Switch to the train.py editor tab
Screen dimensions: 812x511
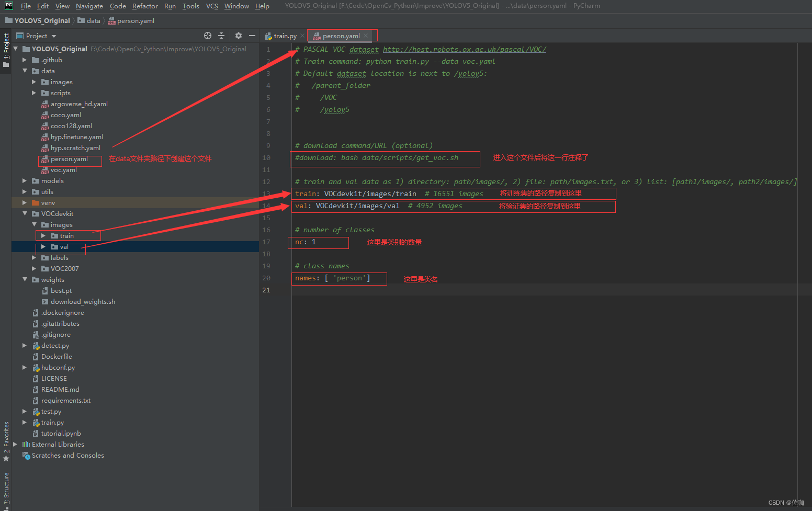[285, 36]
